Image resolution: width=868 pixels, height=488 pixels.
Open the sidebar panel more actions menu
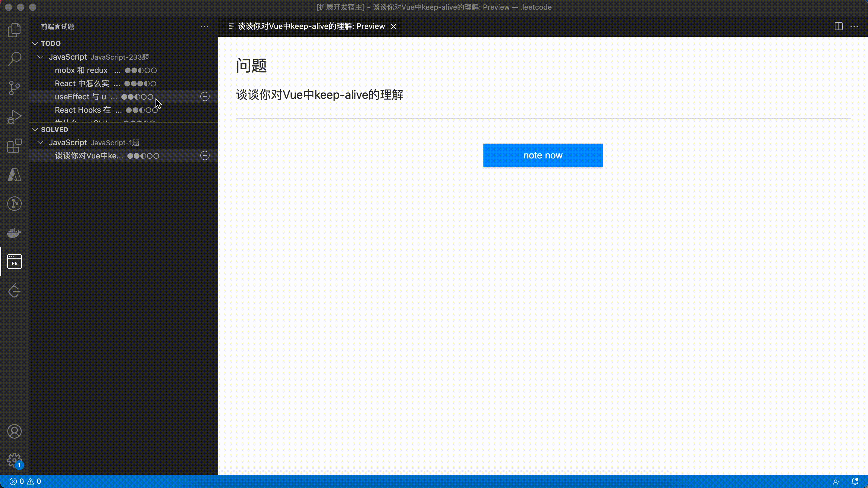coord(204,26)
